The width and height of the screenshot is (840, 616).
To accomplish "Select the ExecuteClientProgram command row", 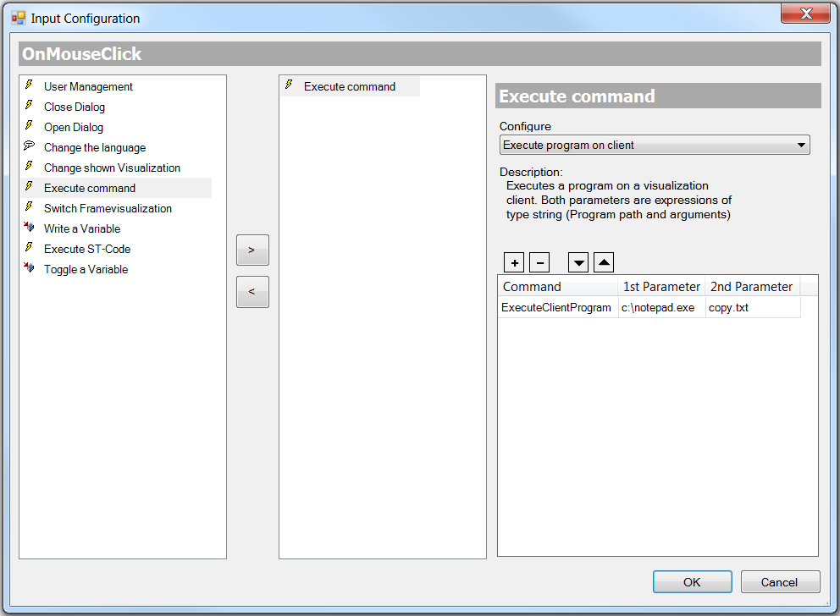I will pos(558,307).
